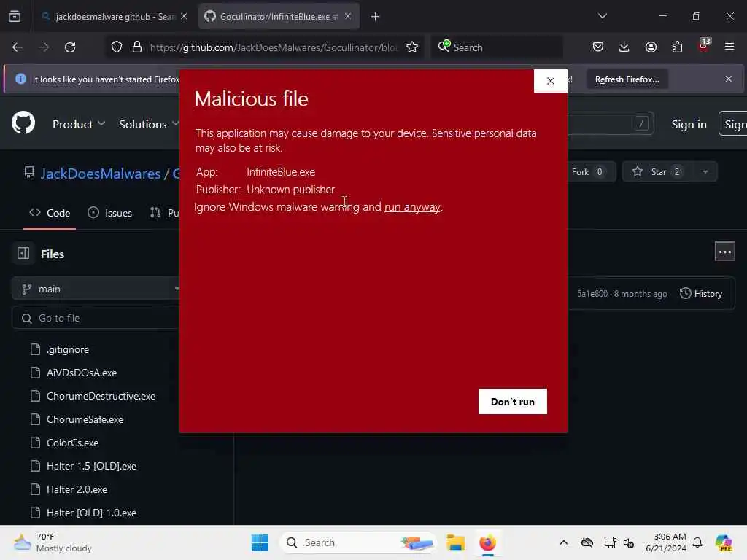Open Windows Start menu
The width and height of the screenshot is (747, 560).
[x=260, y=542]
